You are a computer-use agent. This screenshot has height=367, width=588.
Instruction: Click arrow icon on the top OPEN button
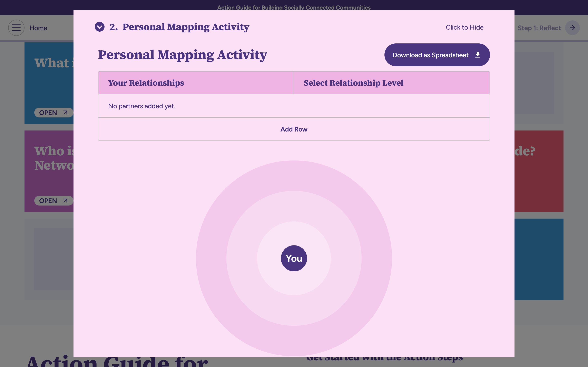click(65, 113)
